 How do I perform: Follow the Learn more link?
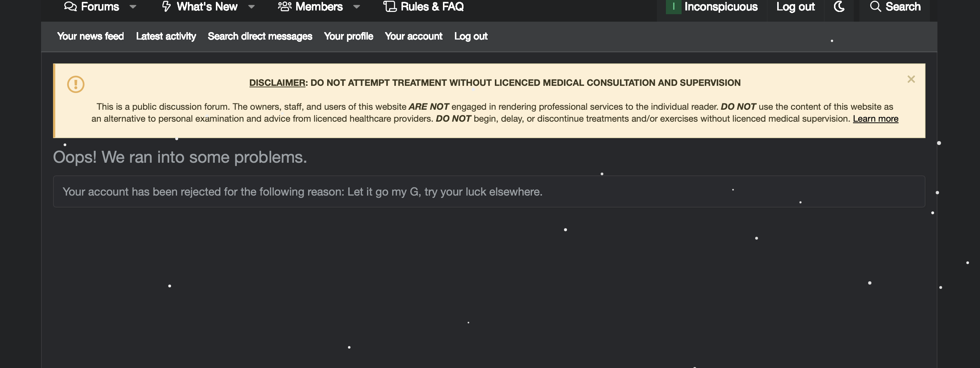click(x=875, y=119)
